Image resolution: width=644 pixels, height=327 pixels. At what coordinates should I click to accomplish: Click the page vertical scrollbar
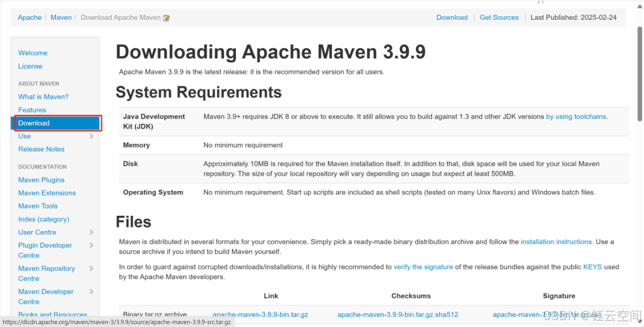pos(639,74)
